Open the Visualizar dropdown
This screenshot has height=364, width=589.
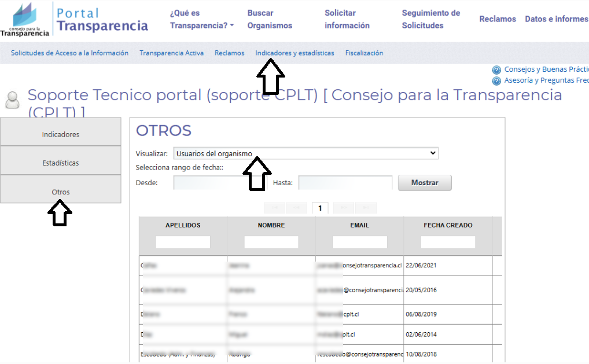[305, 153]
